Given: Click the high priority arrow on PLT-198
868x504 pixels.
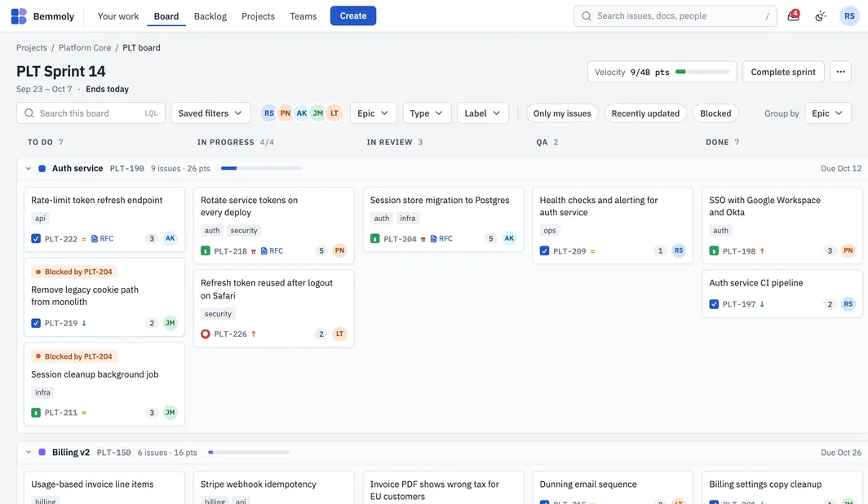Looking at the screenshot, I should tap(762, 251).
